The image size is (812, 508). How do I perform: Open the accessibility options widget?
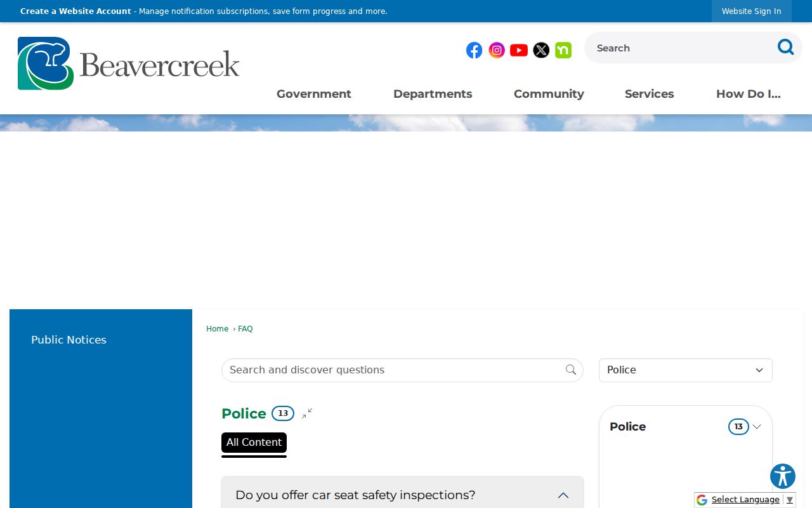click(783, 476)
